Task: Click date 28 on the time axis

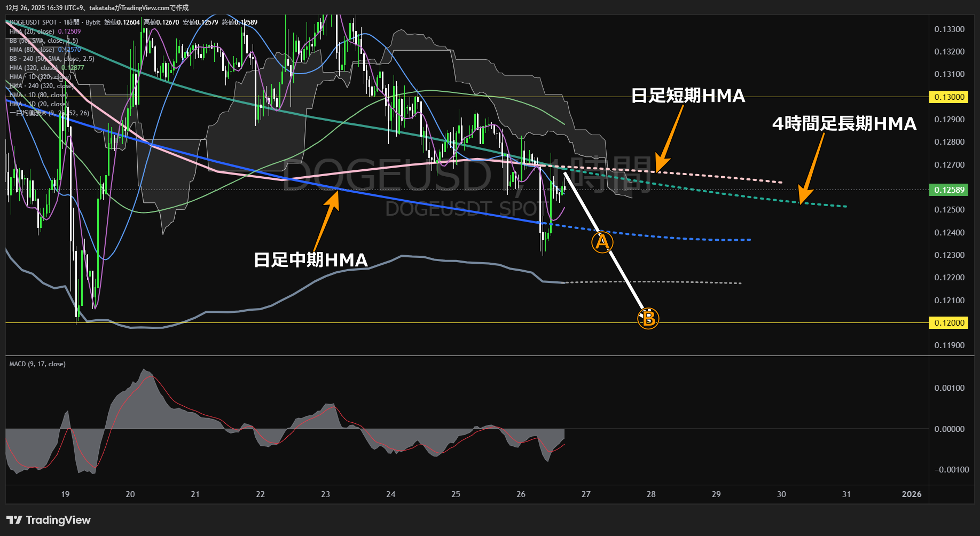Action: pos(651,494)
